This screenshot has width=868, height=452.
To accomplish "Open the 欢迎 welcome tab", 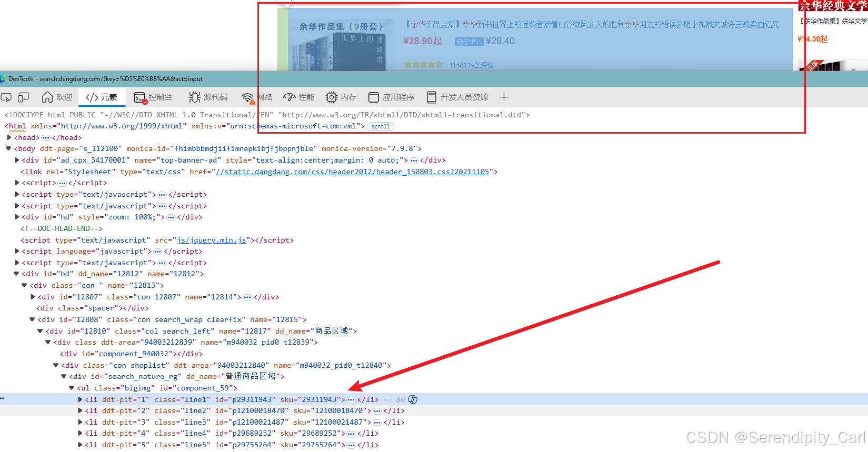I will click(x=57, y=97).
